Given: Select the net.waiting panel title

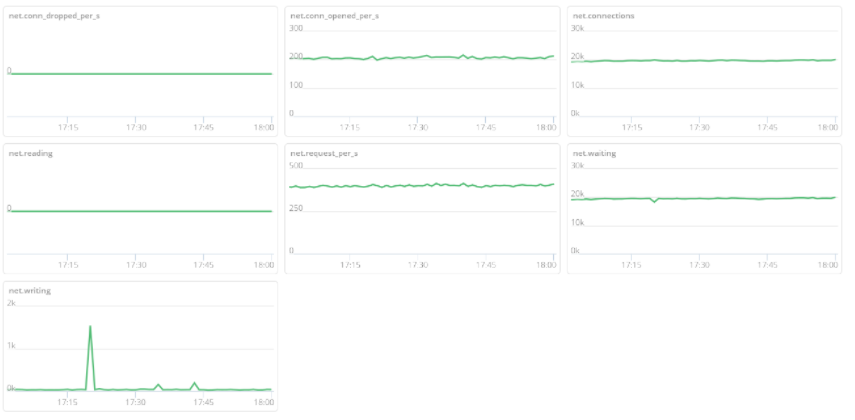Looking at the screenshot, I should tap(593, 153).
